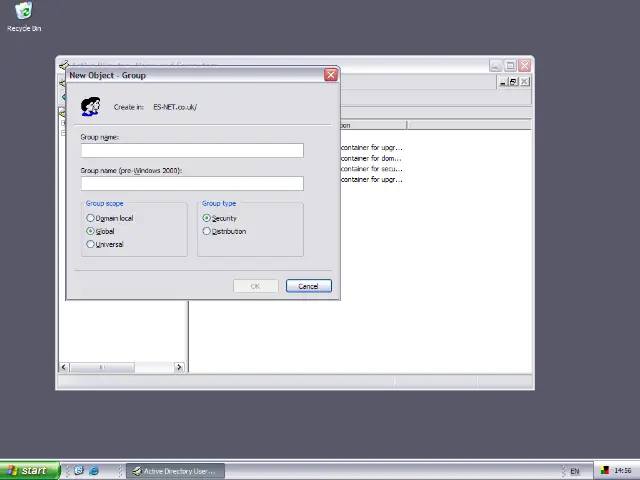Choose the Security group type
640x480 pixels.
pyautogui.click(x=220, y=218)
